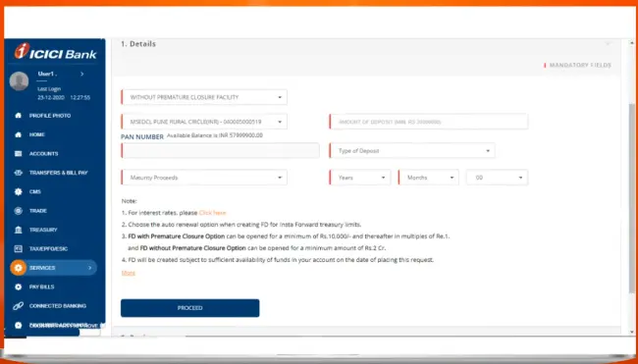The height and width of the screenshot is (364, 638).
Task: Click the Mandatory Fields legend text
Action: (580, 65)
